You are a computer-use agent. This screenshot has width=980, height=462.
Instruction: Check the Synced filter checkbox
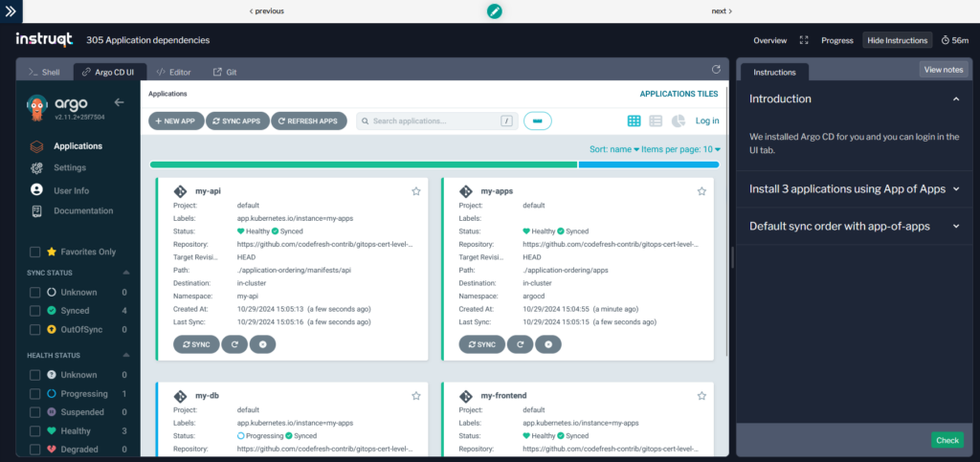tap(35, 310)
